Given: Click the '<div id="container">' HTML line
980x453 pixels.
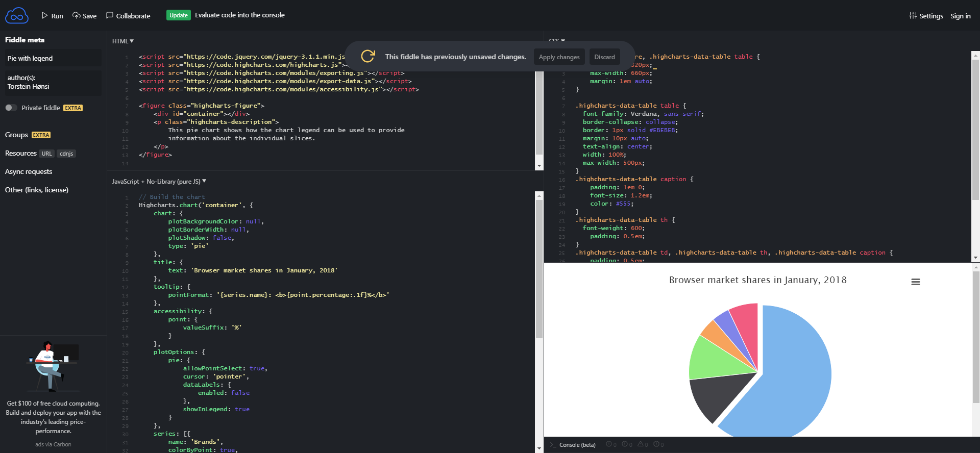Looking at the screenshot, I should 202,114.
